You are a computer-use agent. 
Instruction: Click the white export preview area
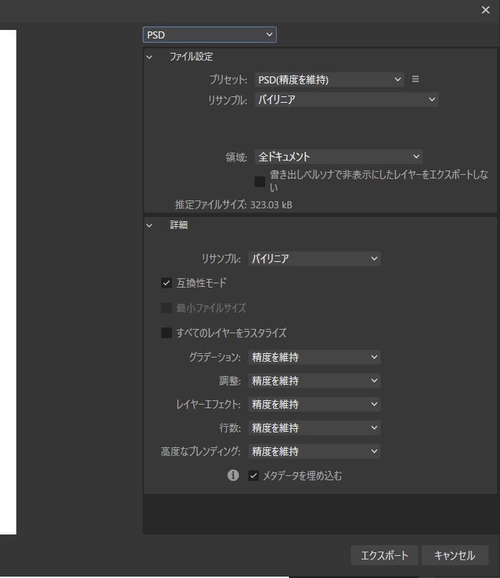tap(8, 282)
